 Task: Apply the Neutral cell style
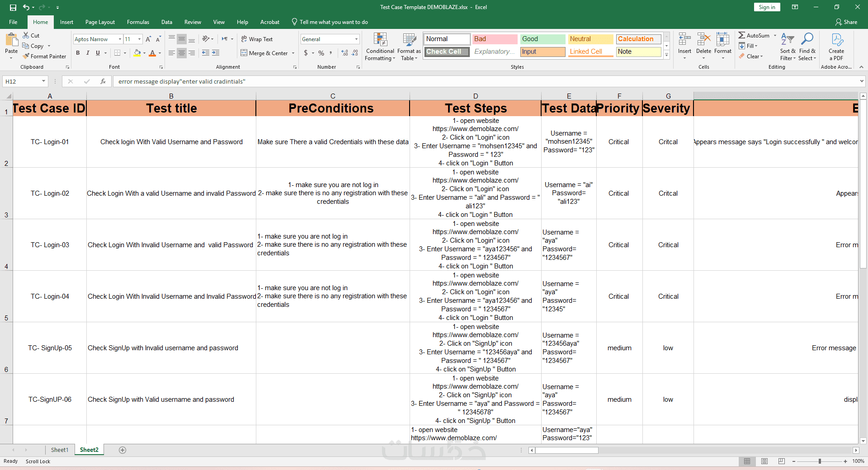pos(590,39)
